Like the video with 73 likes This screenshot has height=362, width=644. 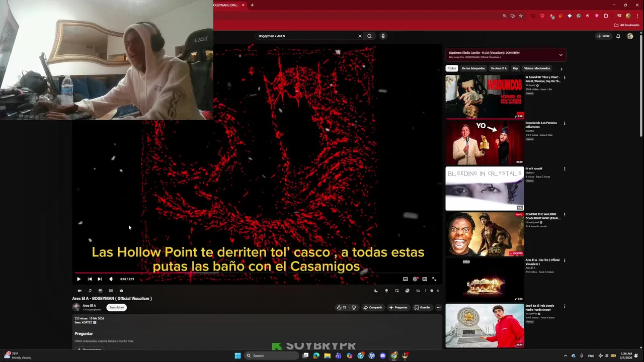tap(342, 307)
